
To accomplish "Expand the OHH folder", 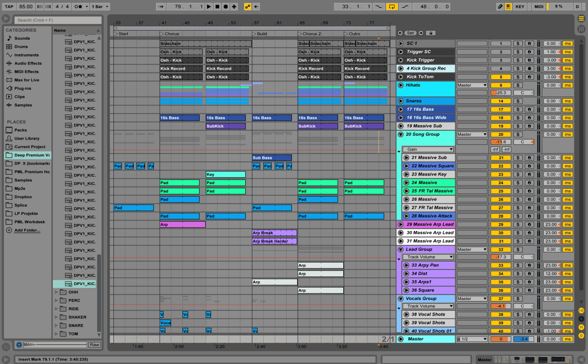I will coord(56,292).
